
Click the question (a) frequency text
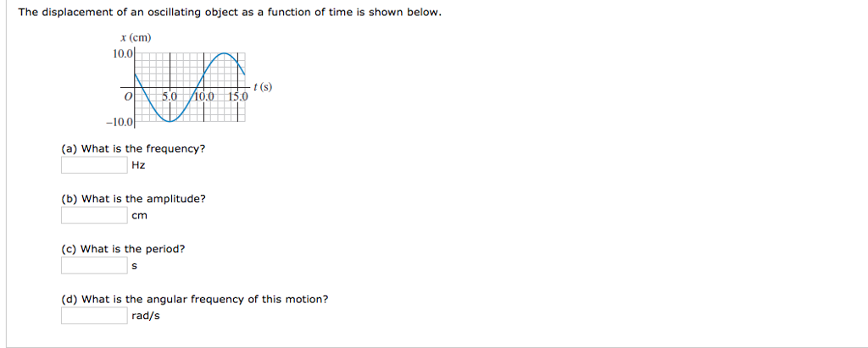point(133,149)
